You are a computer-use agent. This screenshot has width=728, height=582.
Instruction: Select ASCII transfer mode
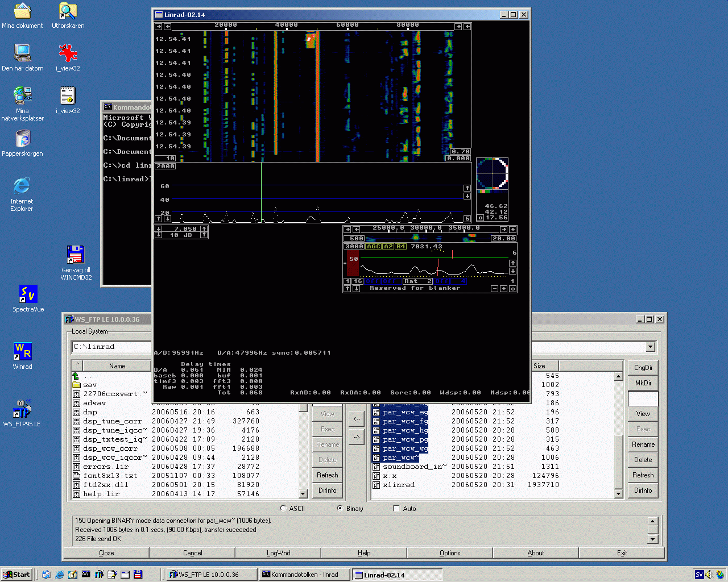pyautogui.click(x=283, y=508)
